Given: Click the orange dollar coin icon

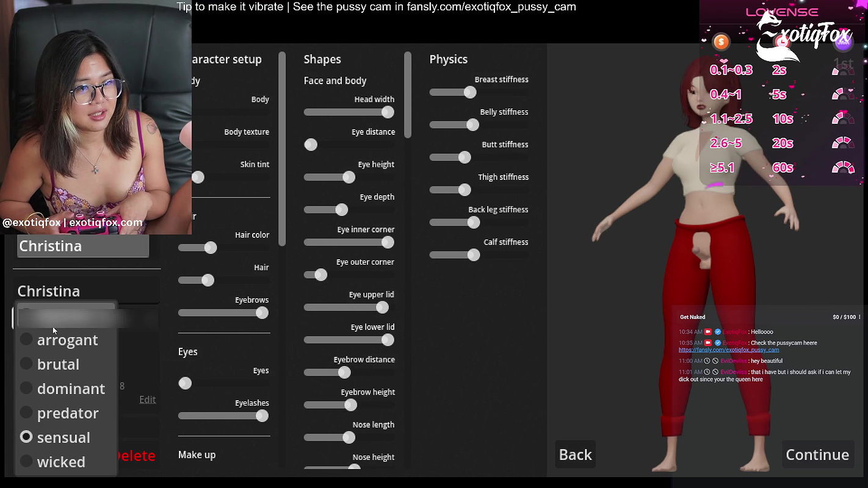Looking at the screenshot, I should [x=721, y=41].
